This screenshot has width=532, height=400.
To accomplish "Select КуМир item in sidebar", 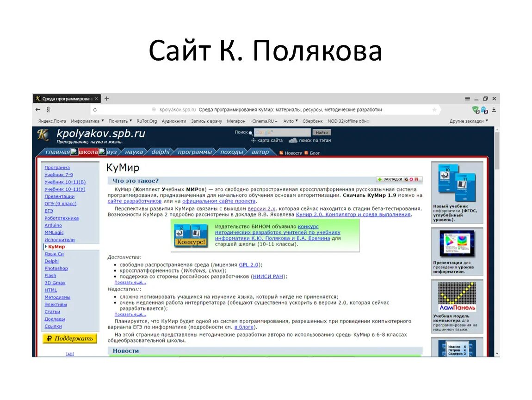I will pos(56,246).
